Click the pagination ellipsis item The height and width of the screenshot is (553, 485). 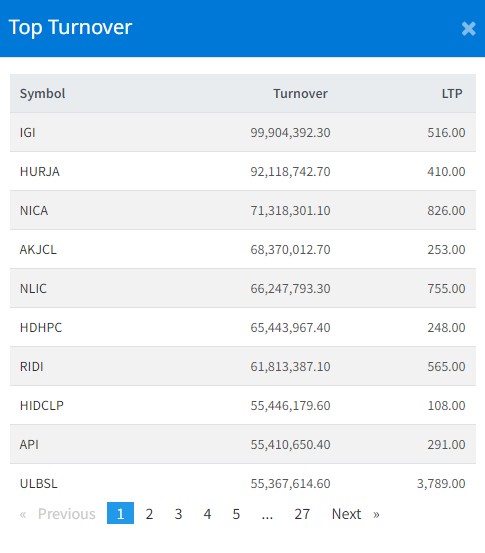(267, 514)
